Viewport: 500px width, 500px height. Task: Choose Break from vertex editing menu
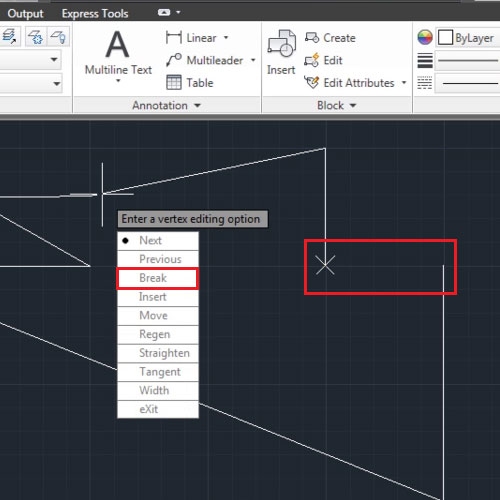tap(158, 278)
